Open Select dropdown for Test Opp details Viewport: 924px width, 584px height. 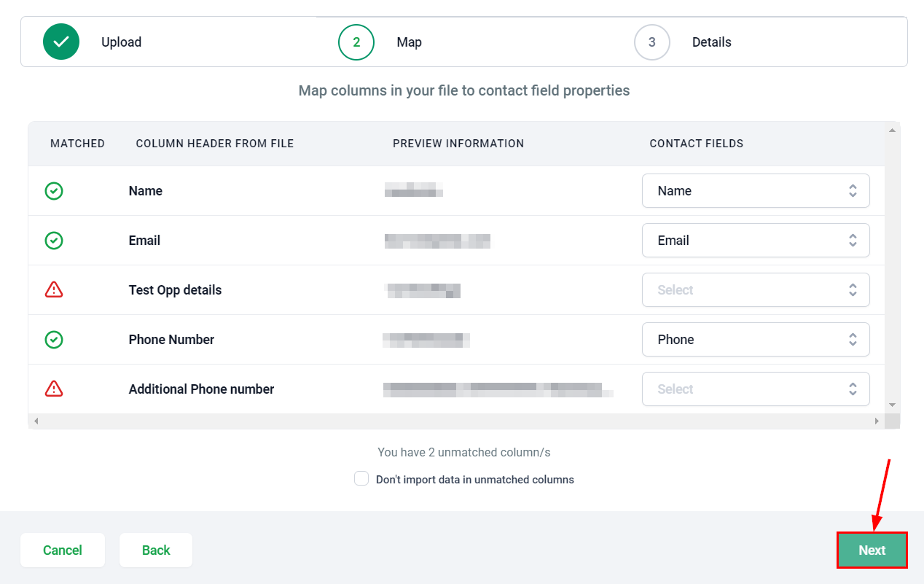755,290
